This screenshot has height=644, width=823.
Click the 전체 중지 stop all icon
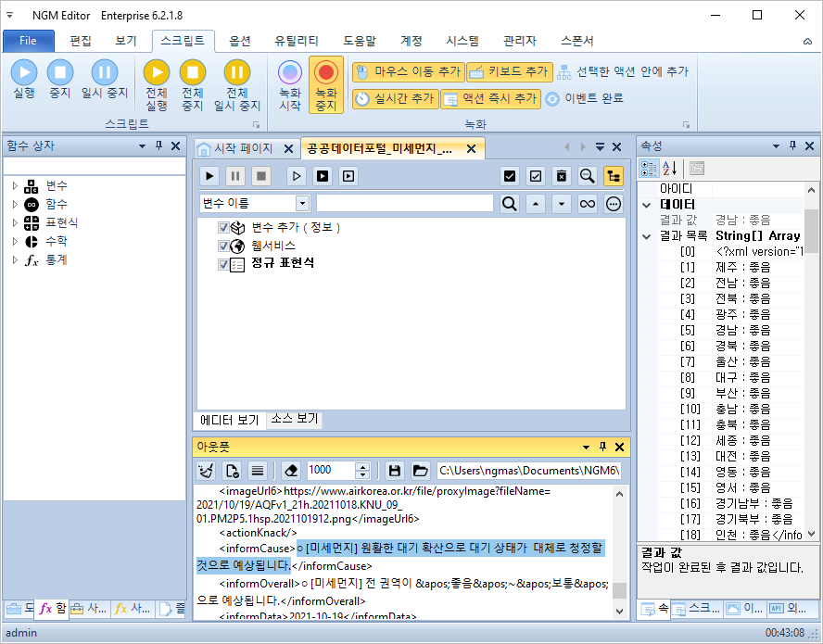point(193,72)
